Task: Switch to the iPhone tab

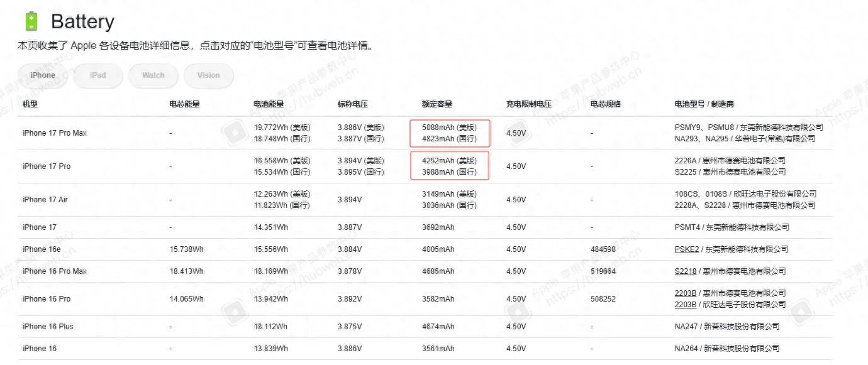Action: (43, 75)
